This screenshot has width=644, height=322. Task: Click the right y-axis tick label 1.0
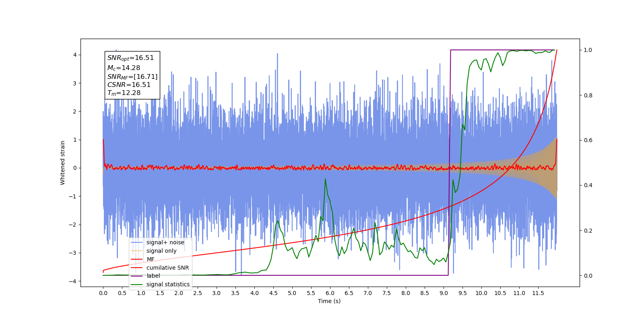point(588,50)
